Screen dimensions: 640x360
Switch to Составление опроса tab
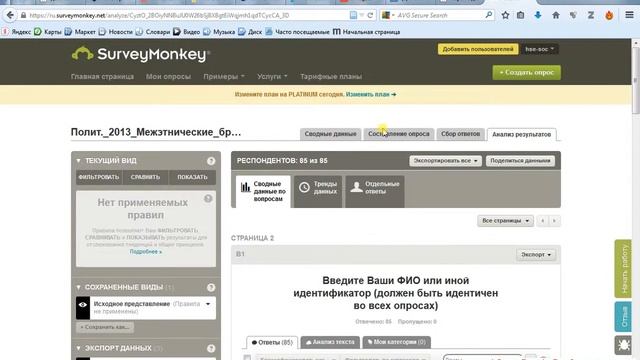coord(398,134)
